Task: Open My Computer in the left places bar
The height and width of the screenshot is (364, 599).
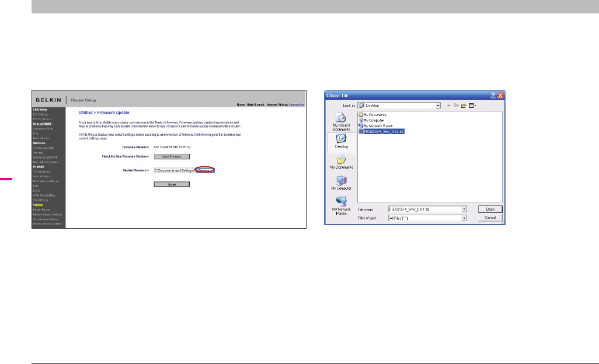Action: 341,183
